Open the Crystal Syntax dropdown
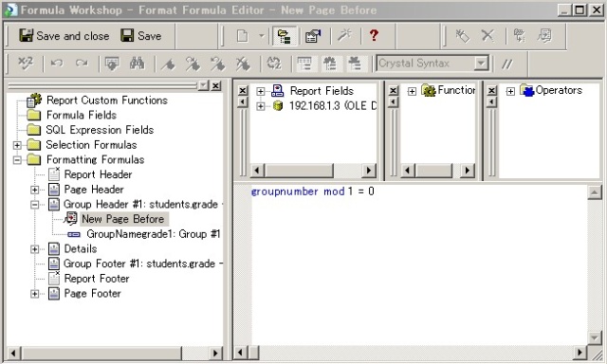Image resolution: width=607 pixels, height=364 pixels. (x=481, y=64)
